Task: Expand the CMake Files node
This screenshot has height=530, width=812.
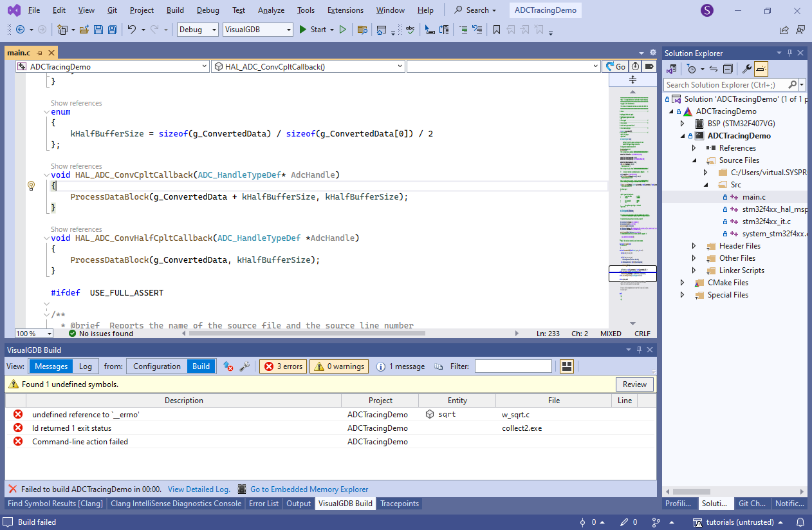Action: click(682, 283)
